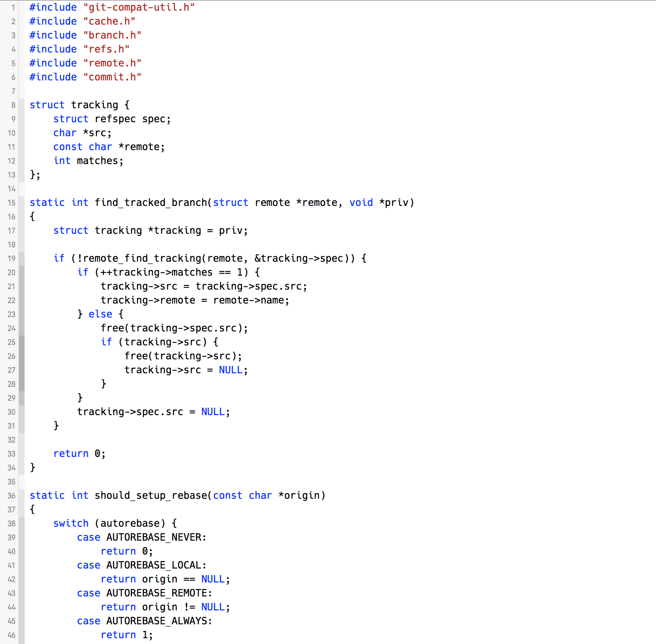Click line number 1 in the gutter
The width and height of the screenshot is (656, 644).
pos(13,7)
